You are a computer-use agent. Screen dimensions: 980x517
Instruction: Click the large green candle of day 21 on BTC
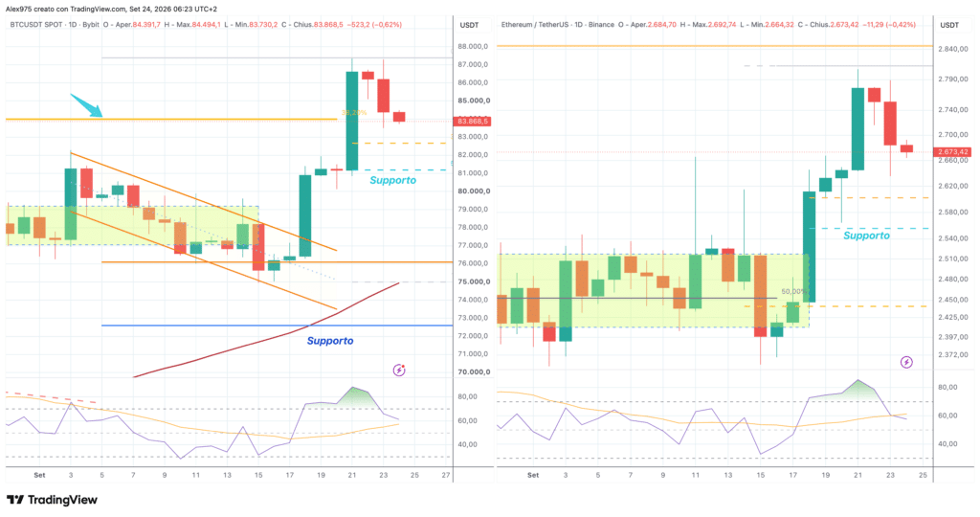tap(352, 121)
